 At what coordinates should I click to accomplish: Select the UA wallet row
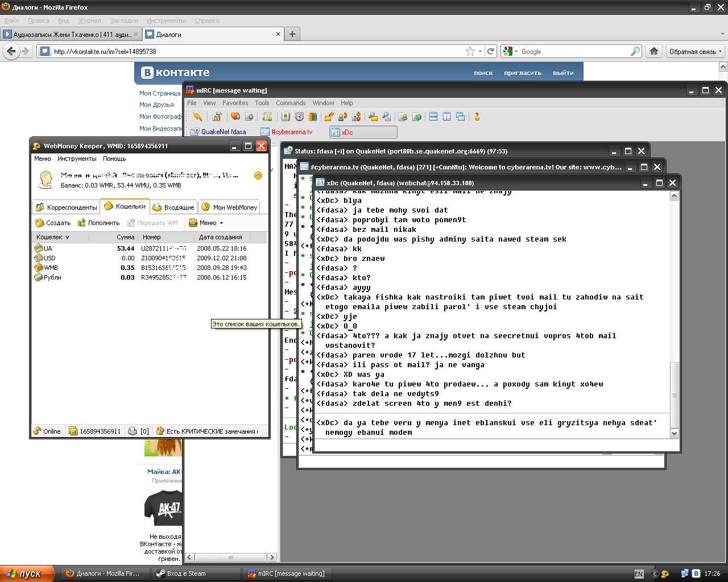point(149,248)
